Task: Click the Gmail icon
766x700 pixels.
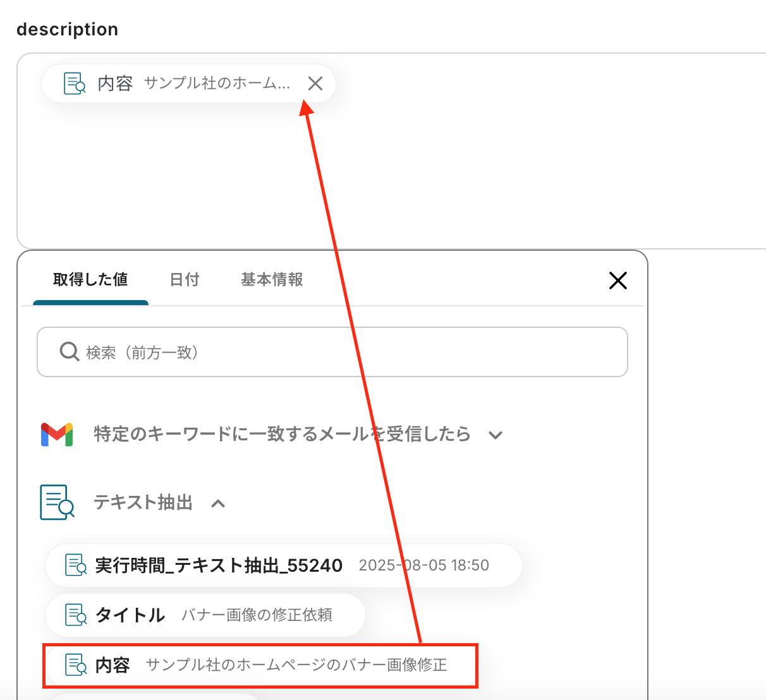Action: (57, 435)
